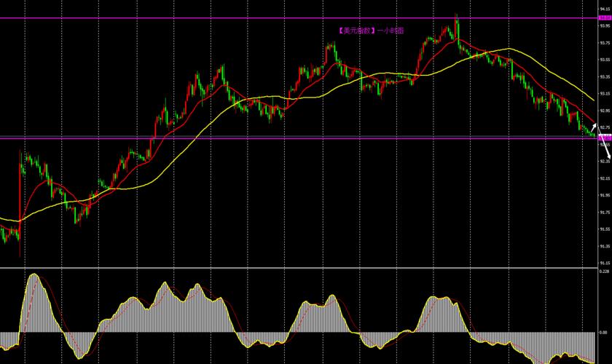Click the first tall peak of the indicator histogram

pos(34,277)
